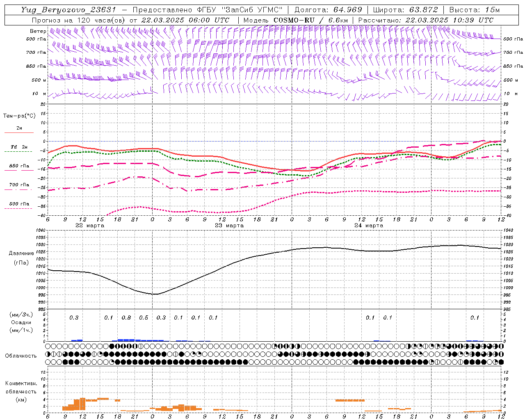Click the 500 гПа temperature legend entry
The height and width of the screenshot is (420, 525).
[x=19, y=204]
